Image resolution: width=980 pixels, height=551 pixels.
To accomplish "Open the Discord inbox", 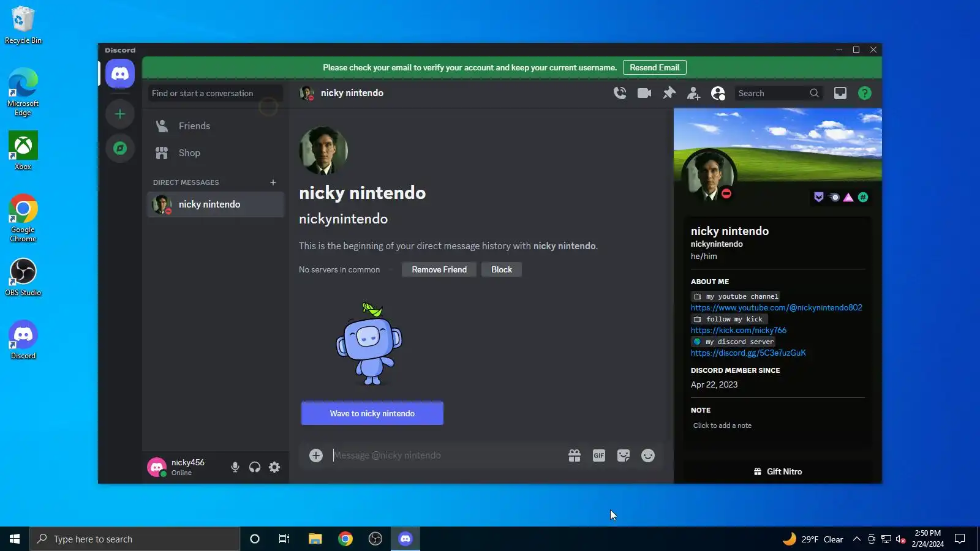I will pyautogui.click(x=840, y=93).
